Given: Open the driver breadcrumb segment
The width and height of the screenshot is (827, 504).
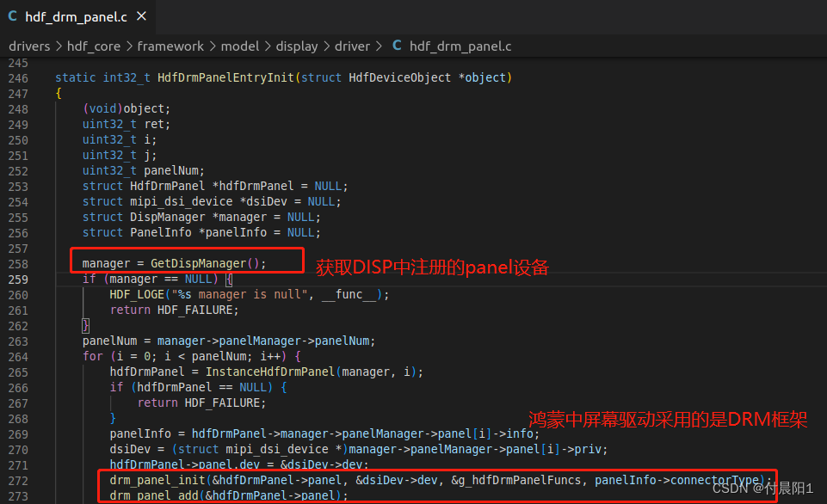Looking at the screenshot, I should pos(352,46).
